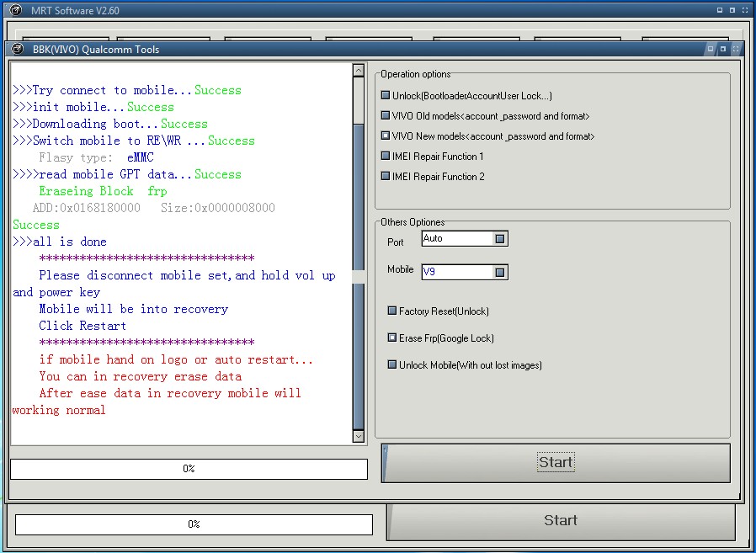Close the BBK(VIVO) Qualcomm Tools window

point(735,49)
